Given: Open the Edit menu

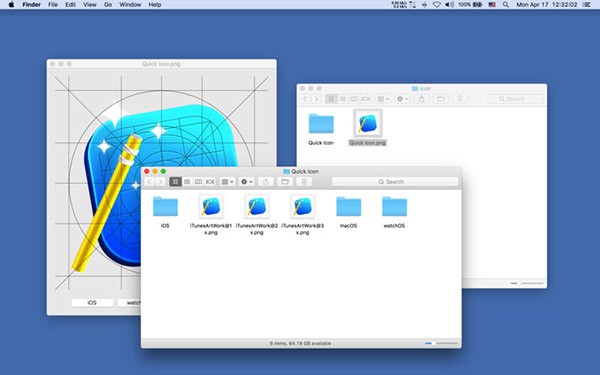Looking at the screenshot, I should point(70,5).
